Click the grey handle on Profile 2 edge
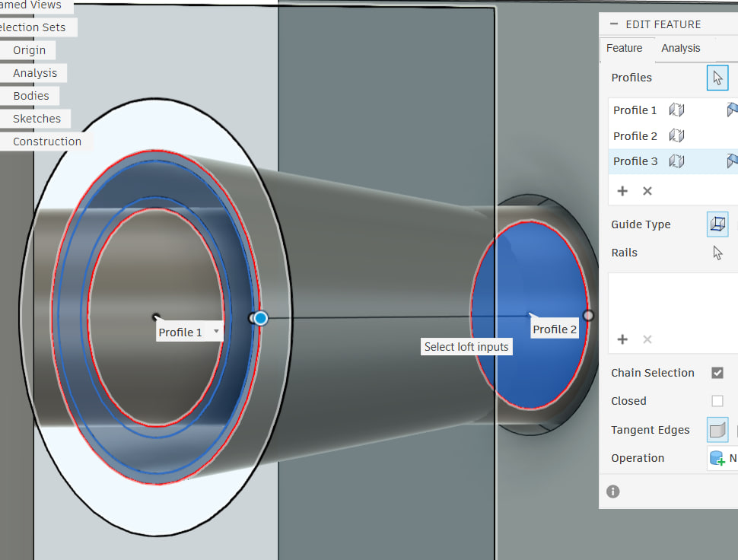The width and height of the screenshot is (738, 560). tap(588, 315)
